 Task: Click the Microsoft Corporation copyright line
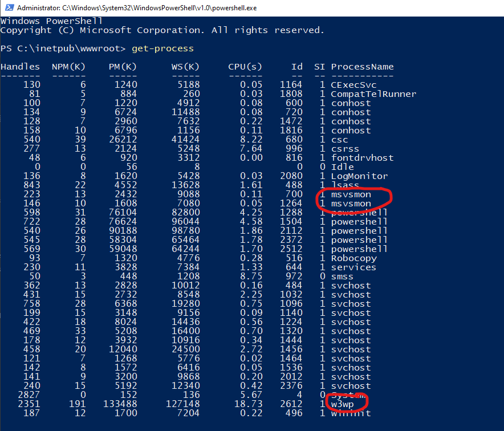coord(162,30)
